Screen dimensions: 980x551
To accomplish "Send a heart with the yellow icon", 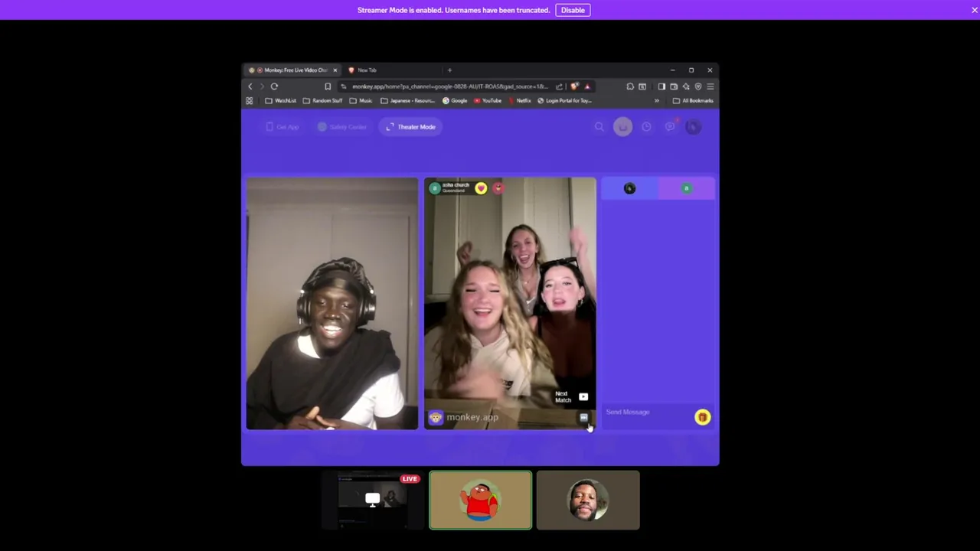I will tap(481, 188).
